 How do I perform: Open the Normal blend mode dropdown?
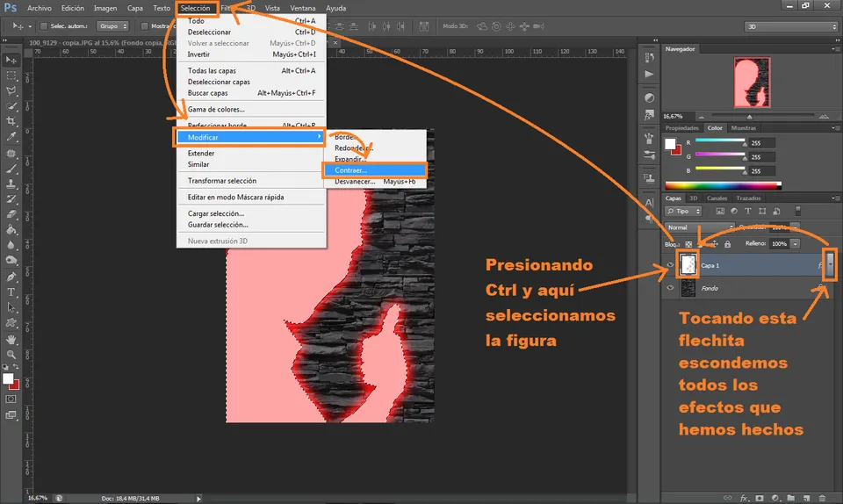pos(699,227)
